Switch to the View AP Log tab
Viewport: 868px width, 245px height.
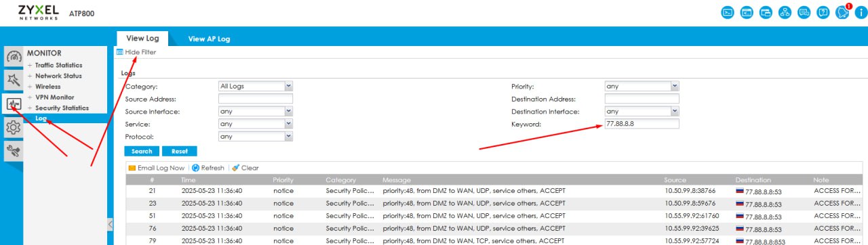point(209,39)
